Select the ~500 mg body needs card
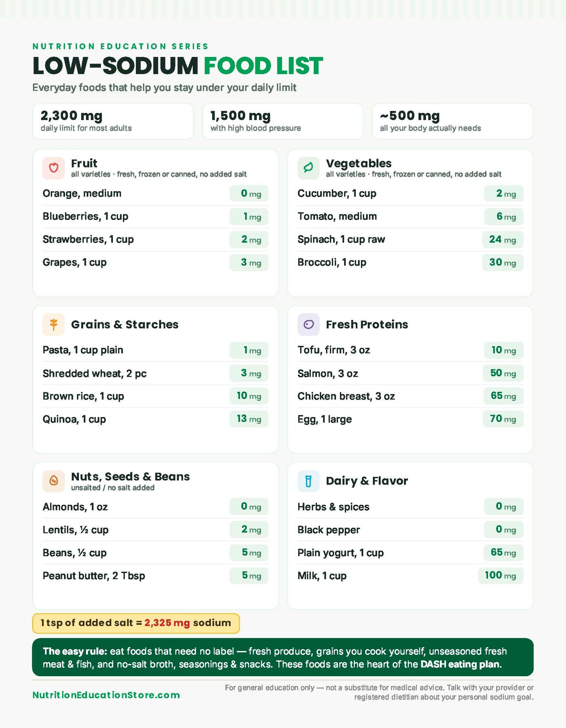Screen dimensions: 566x728 point(452,121)
